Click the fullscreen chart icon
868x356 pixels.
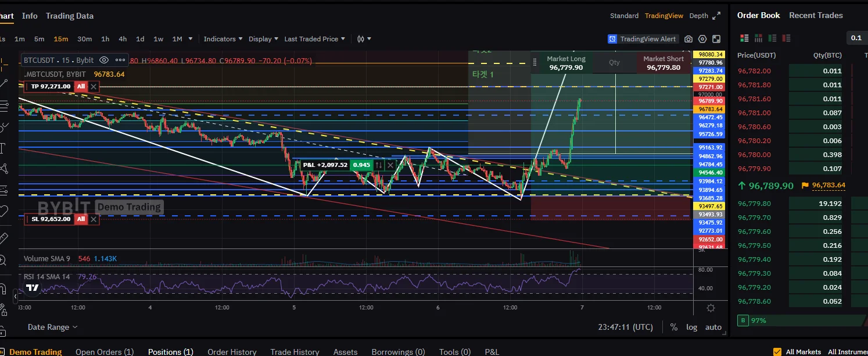point(716,39)
